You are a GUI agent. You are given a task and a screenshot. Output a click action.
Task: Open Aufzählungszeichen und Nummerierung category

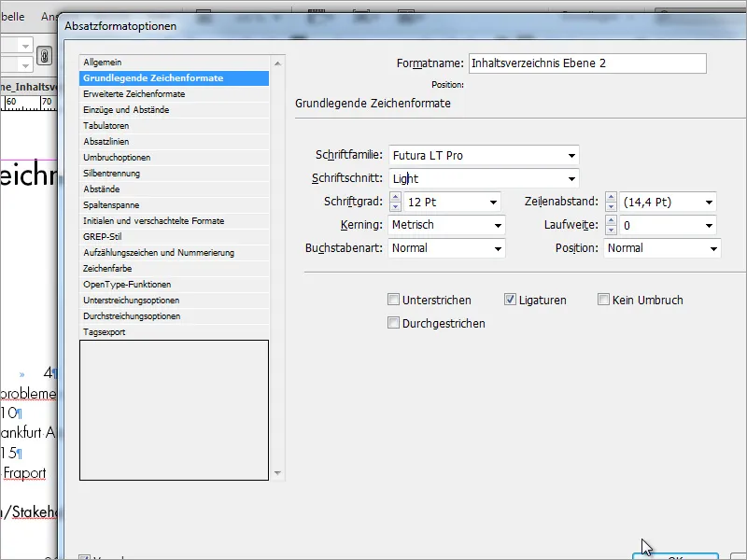click(x=174, y=253)
